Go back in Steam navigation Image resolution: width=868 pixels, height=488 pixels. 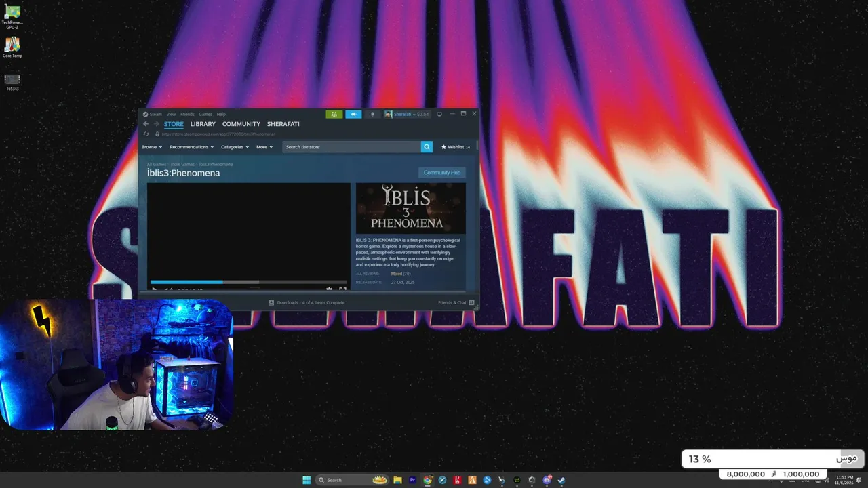click(x=146, y=124)
